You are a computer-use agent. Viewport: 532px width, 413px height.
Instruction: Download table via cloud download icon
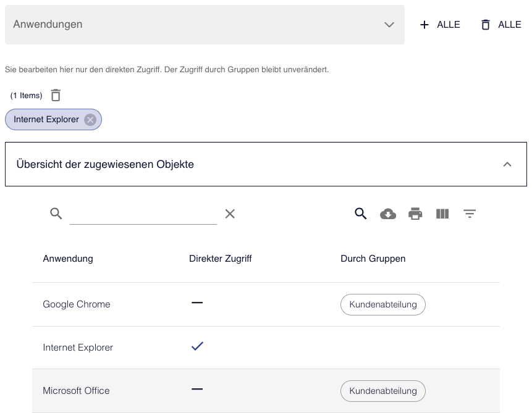(388, 214)
